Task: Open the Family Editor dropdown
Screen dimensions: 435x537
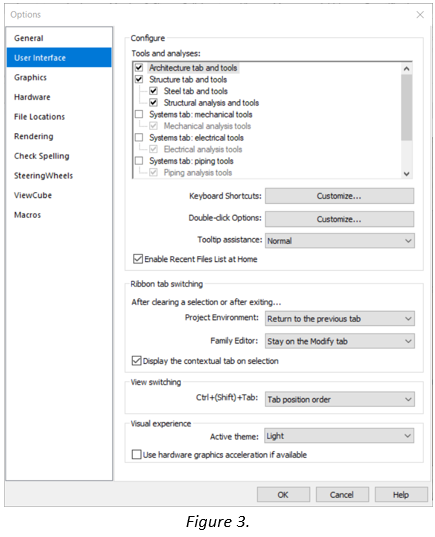Action: pos(340,341)
